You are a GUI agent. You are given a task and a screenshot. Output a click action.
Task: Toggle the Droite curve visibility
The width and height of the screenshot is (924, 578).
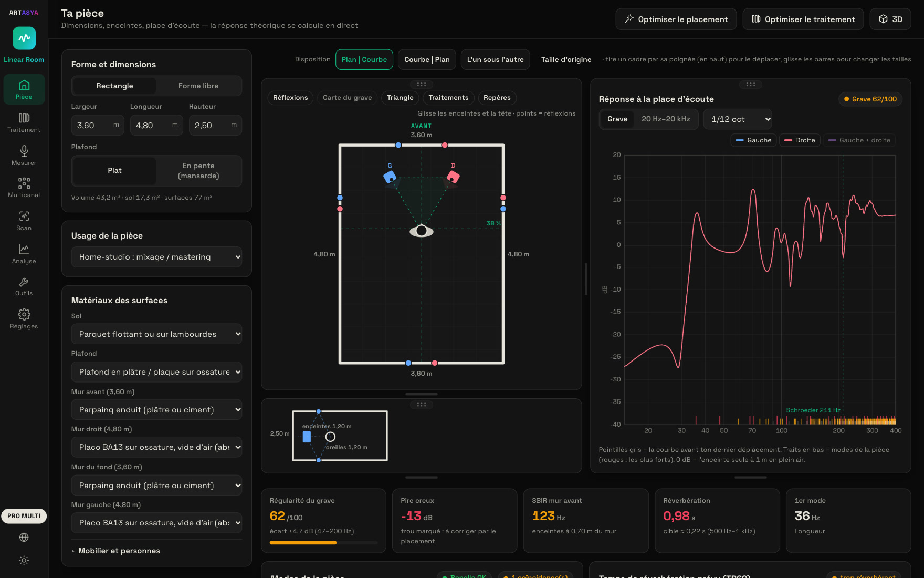(800, 140)
